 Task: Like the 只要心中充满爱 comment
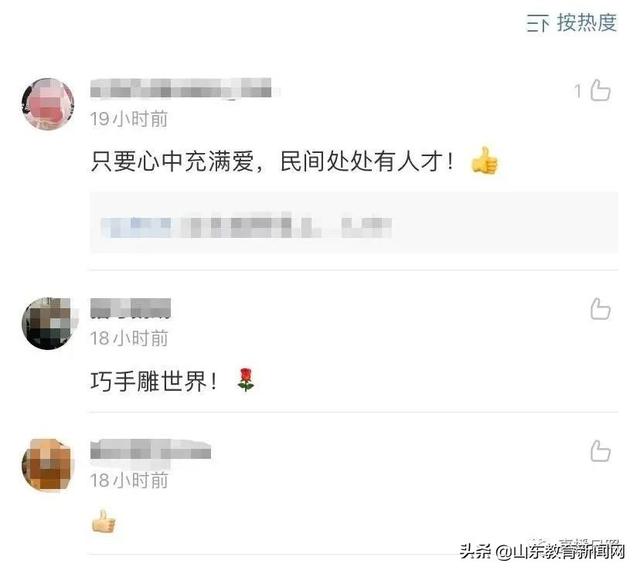point(600,91)
